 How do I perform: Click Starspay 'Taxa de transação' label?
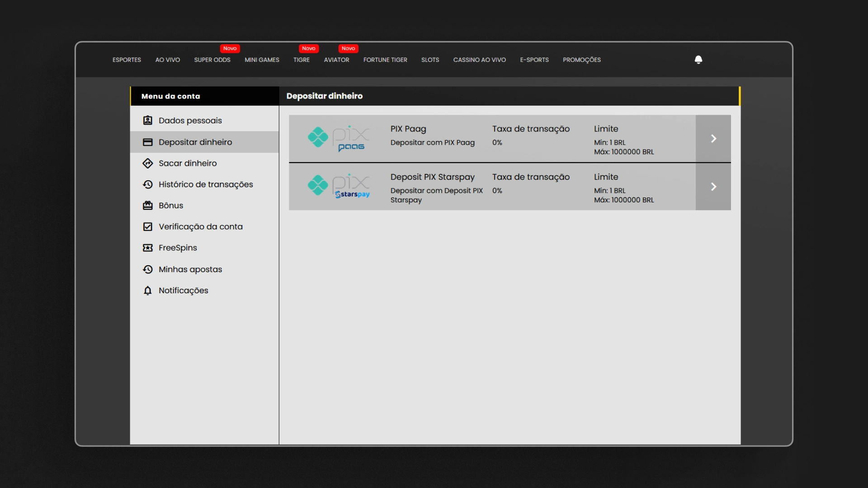tap(531, 177)
